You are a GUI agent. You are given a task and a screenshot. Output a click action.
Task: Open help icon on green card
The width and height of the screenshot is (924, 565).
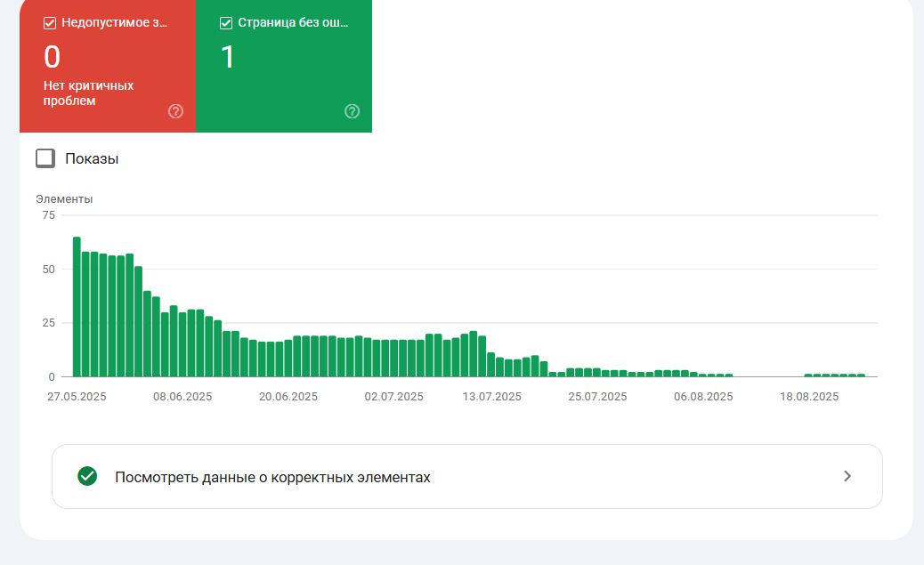[x=352, y=111]
